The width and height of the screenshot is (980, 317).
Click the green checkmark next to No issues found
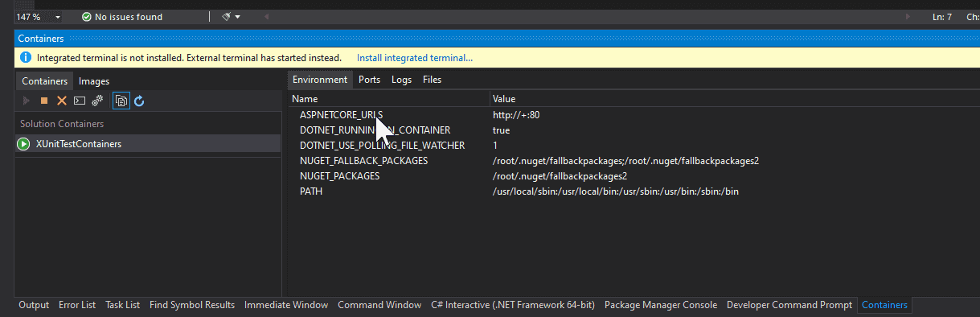86,17
